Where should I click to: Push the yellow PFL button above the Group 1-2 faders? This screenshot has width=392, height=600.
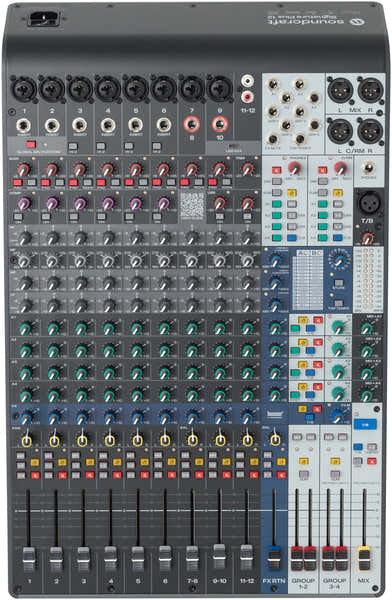(304, 461)
